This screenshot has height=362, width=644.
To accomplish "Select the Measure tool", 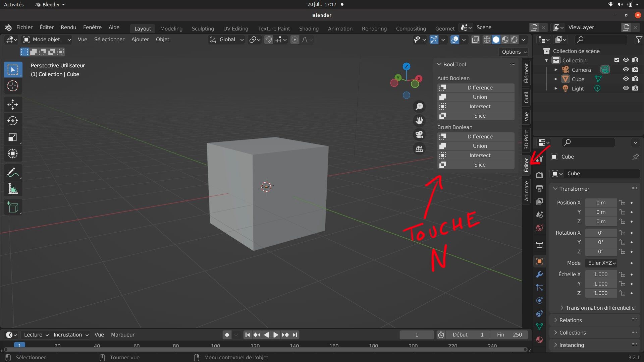I will coord(13,189).
